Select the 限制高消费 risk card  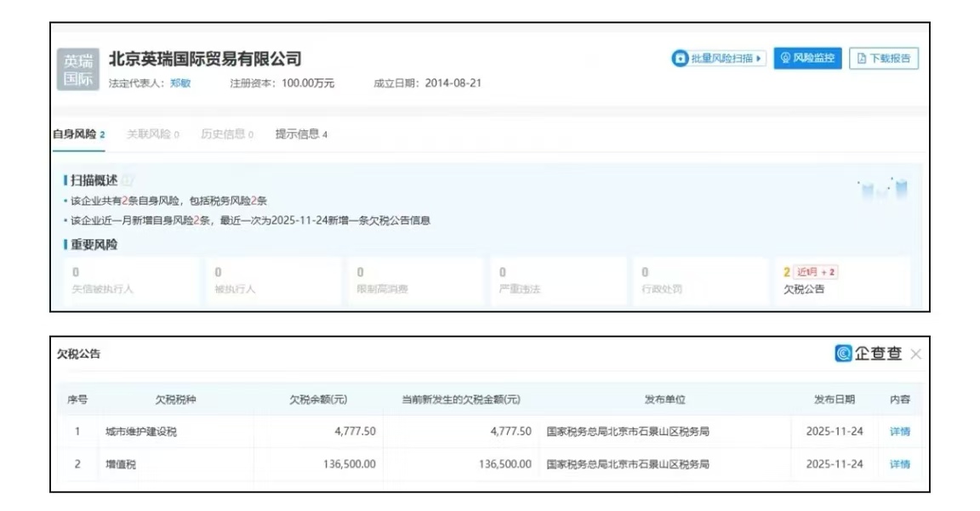[415, 281]
